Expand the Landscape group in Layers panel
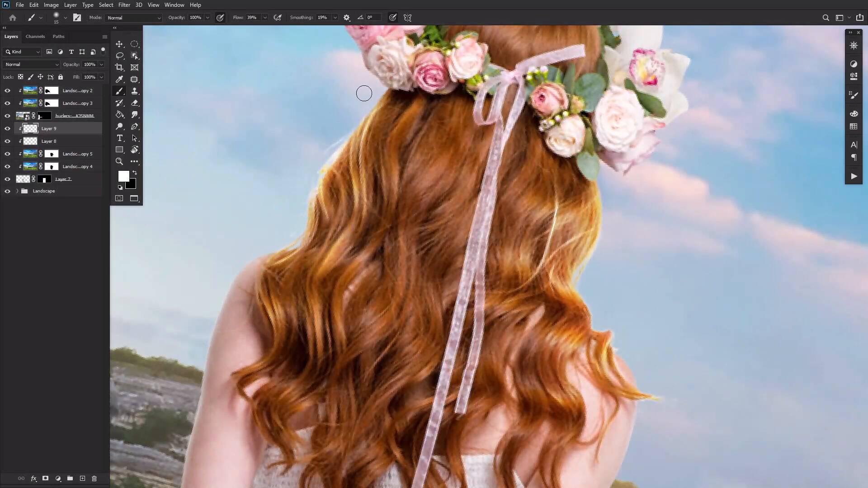The height and width of the screenshot is (488, 868). tap(17, 191)
